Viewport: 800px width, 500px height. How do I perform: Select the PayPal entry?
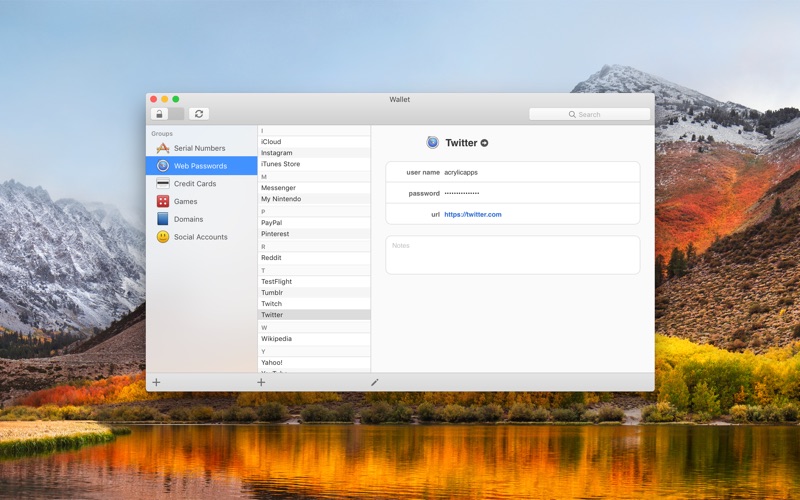314,223
